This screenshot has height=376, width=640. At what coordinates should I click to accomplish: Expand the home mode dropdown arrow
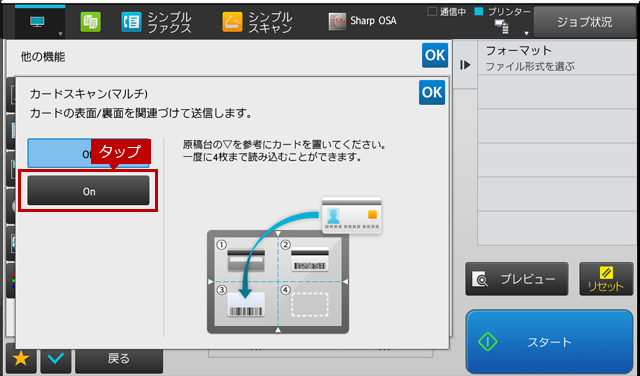point(60,34)
